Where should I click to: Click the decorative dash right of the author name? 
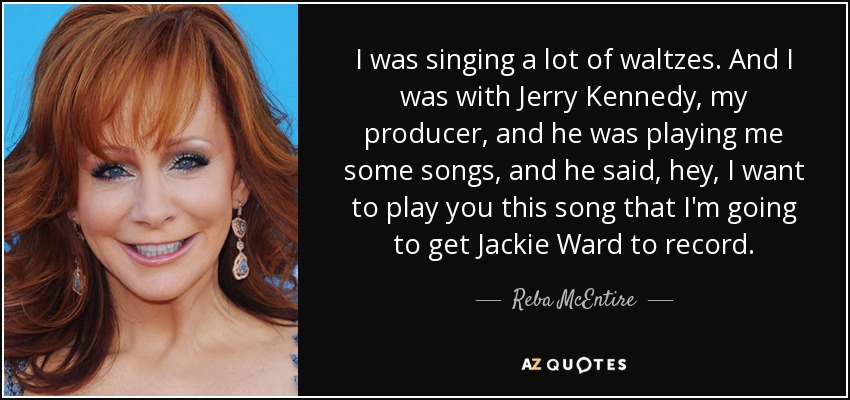660,300
